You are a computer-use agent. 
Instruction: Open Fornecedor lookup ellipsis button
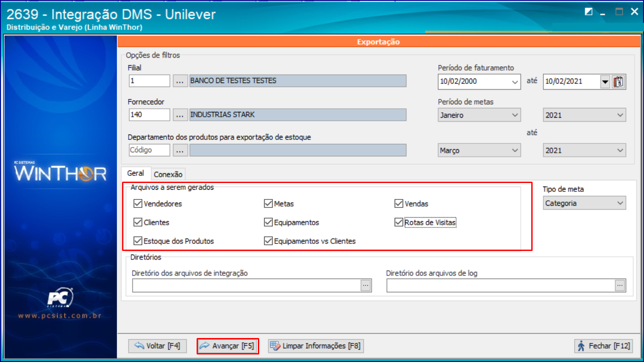(179, 115)
